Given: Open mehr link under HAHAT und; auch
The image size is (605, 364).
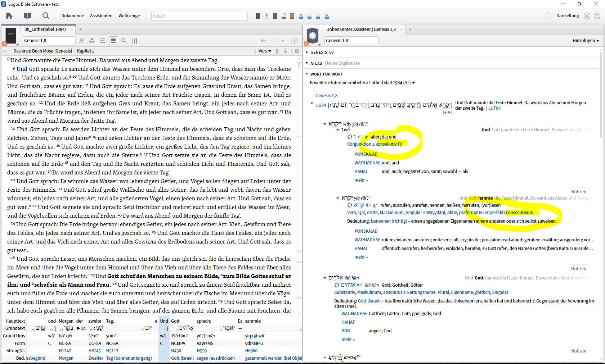Looking at the screenshot, I should pyautogui.click(x=361, y=180).
